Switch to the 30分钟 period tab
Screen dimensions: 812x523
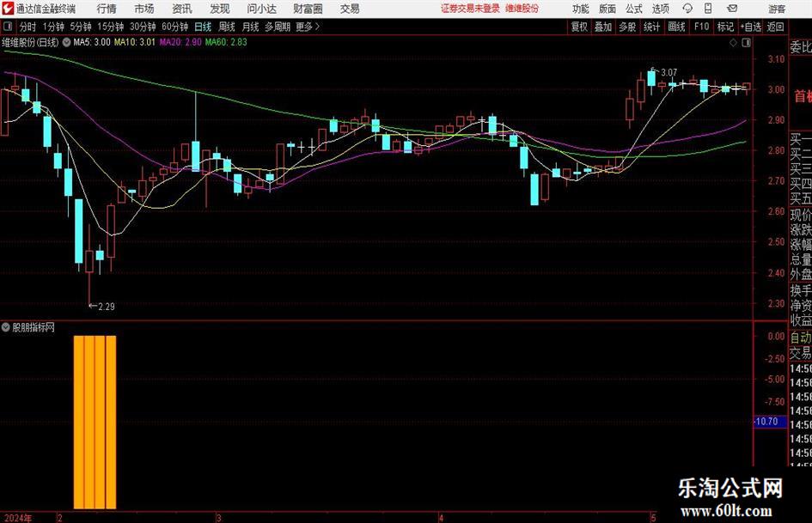point(143,27)
